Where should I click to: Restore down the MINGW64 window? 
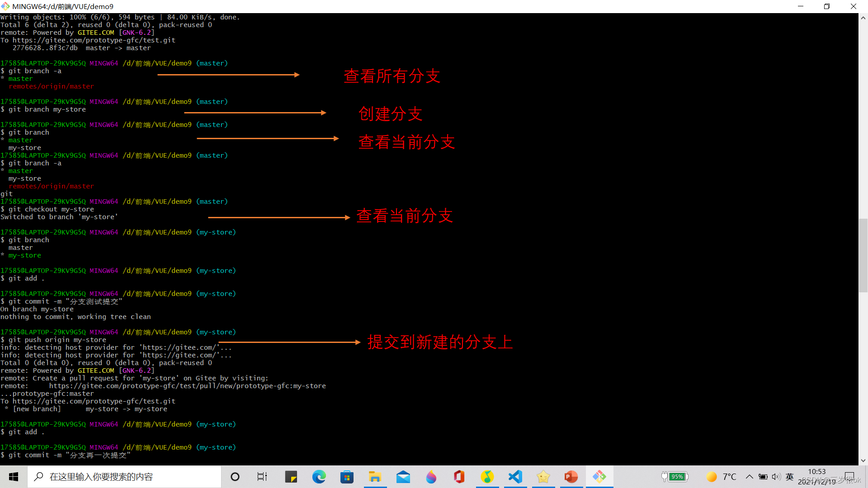[827, 6]
